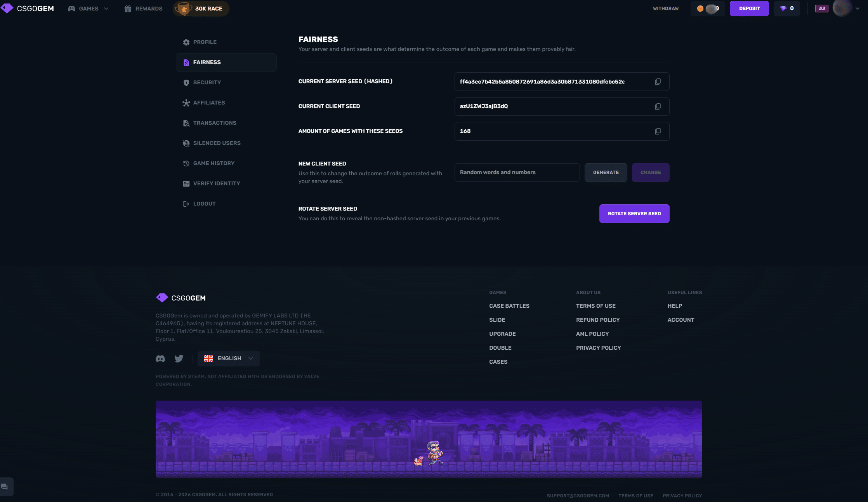Click the support@csgogem.com email link
Screen dimensions: 868x502
click(578, 496)
